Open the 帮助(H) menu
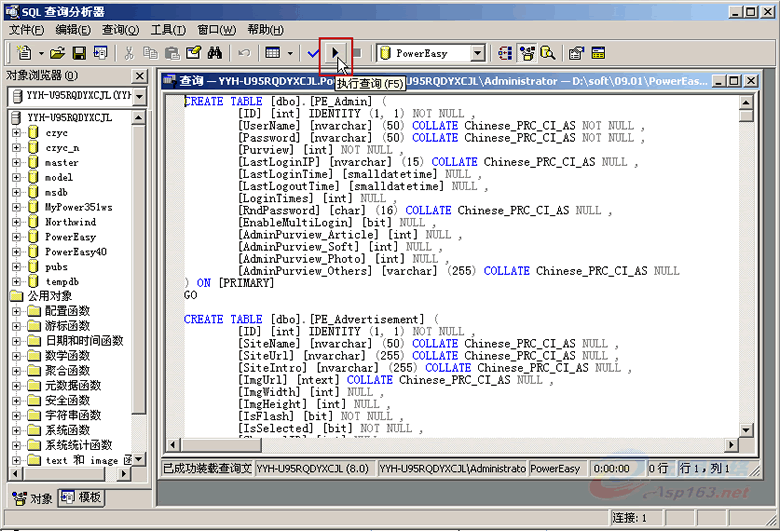780x531 pixels. tap(266, 30)
